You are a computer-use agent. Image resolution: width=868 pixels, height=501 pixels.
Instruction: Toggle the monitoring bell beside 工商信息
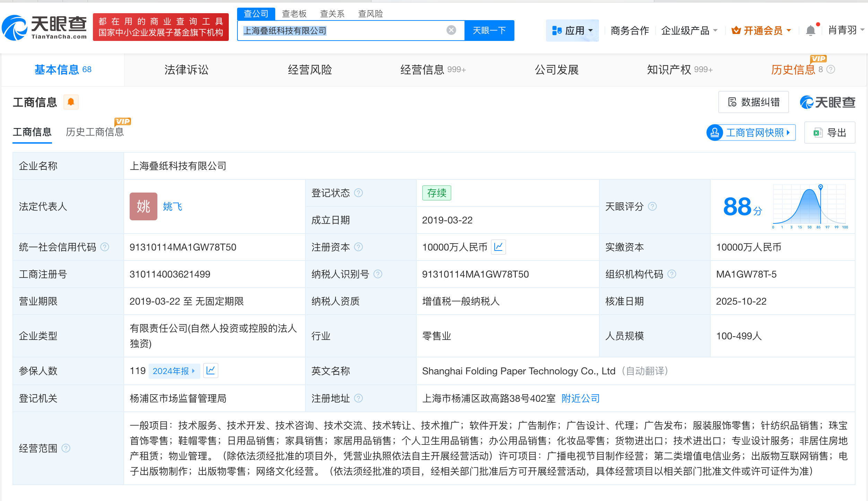pyautogui.click(x=71, y=102)
